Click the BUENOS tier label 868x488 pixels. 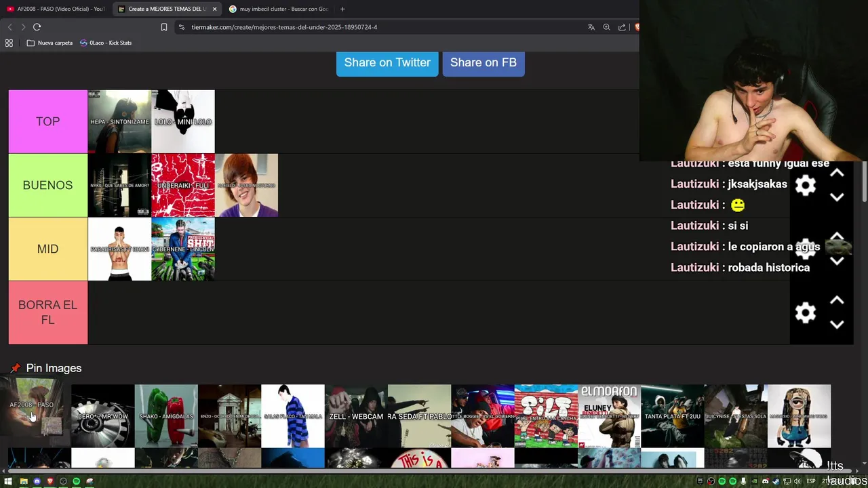[47, 185]
